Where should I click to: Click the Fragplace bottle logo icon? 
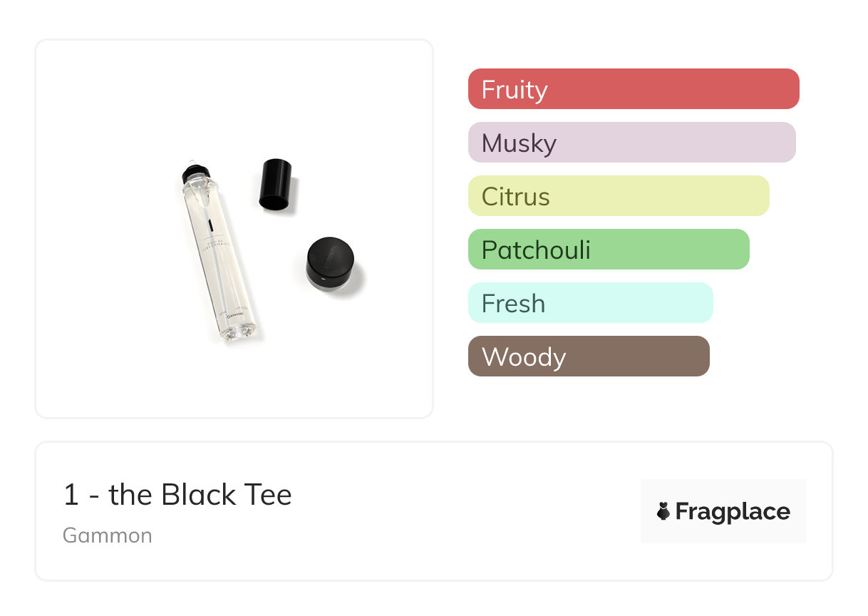coord(663,511)
